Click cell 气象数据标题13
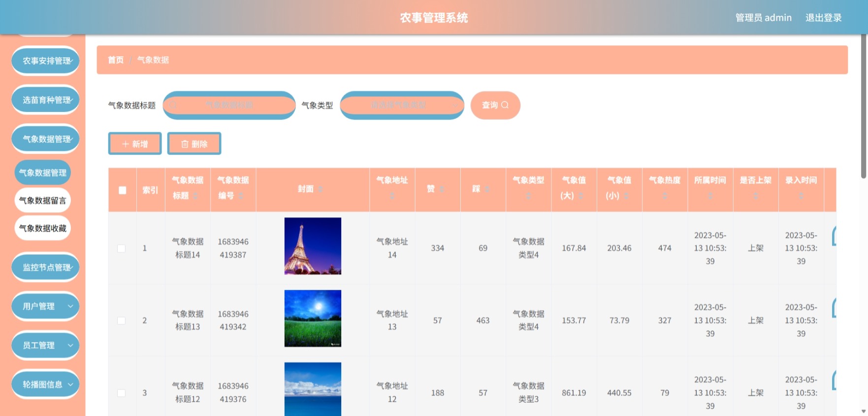 coord(188,320)
